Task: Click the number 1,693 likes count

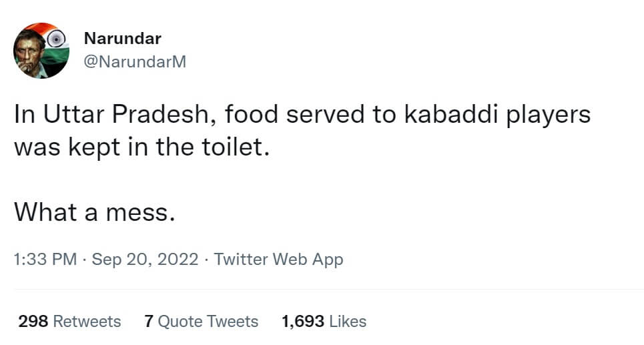Action: coord(303,321)
